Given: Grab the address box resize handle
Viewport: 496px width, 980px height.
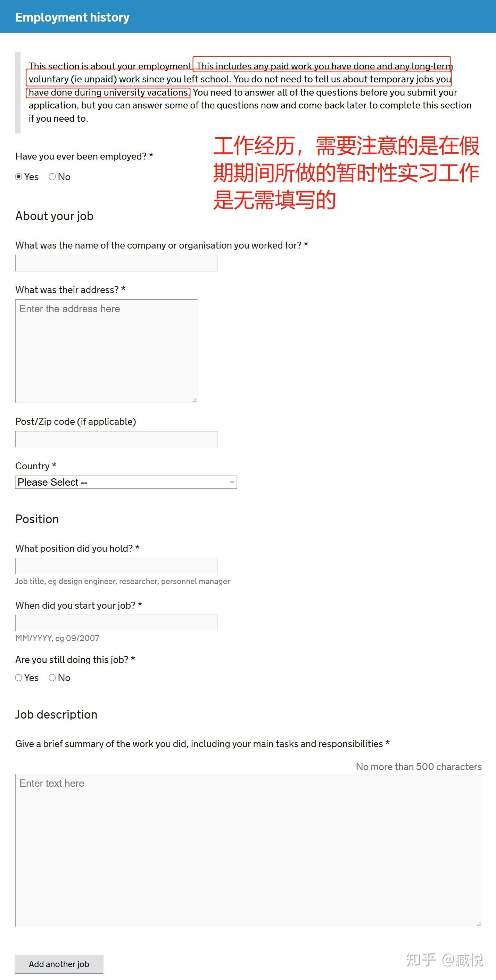Looking at the screenshot, I should pos(195,400).
